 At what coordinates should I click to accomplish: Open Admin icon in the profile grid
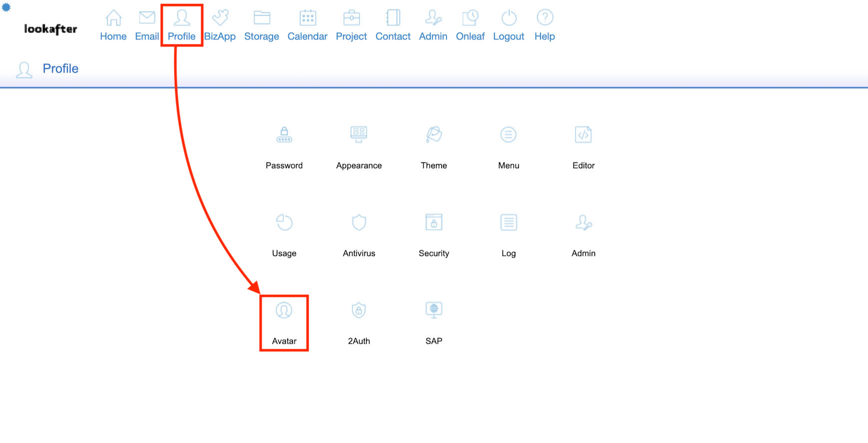pos(583,223)
